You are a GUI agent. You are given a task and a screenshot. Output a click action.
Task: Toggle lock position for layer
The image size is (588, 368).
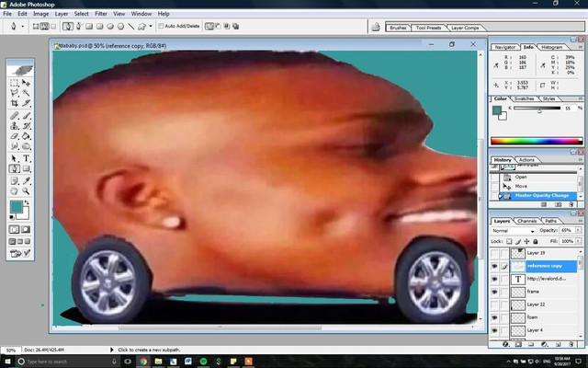(x=526, y=241)
